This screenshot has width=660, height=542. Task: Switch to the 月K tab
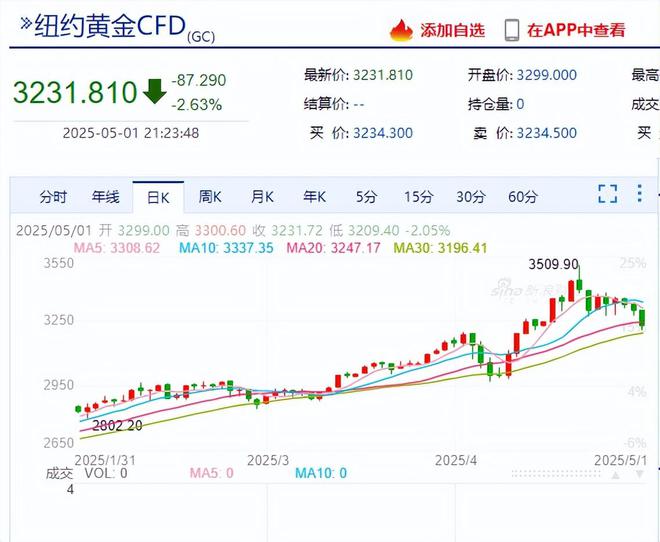[262, 197]
